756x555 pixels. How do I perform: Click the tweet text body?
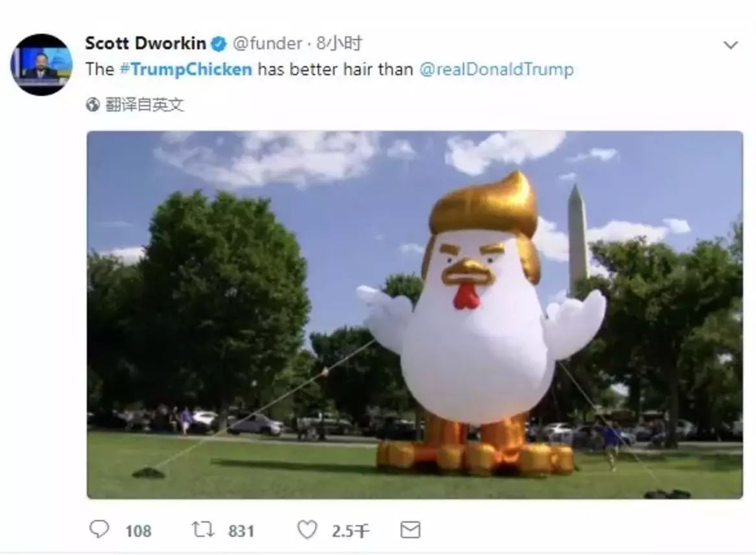pyautogui.click(x=330, y=69)
